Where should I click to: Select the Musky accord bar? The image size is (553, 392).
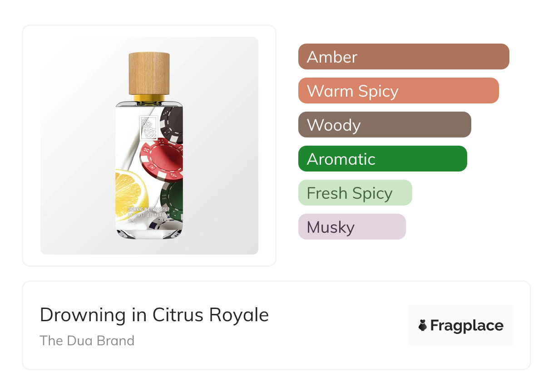[351, 227]
